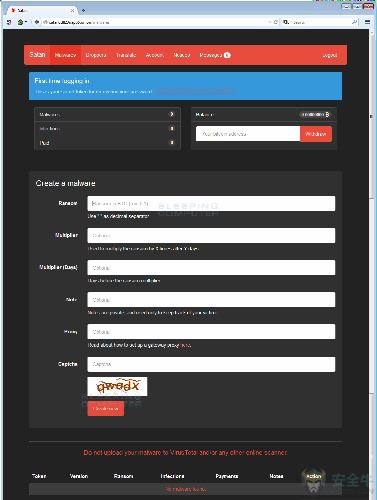Focus the bitcoin address input field

248,134
